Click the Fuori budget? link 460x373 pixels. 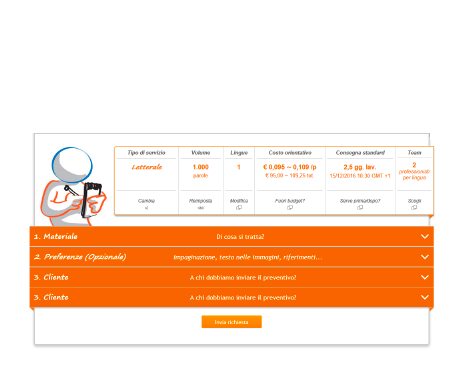[x=290, y=201]
